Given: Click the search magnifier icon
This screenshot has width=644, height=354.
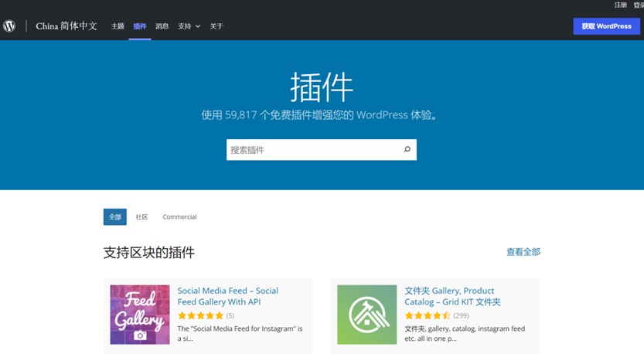Looking at the screenshot, I should (x=407, y=149).
